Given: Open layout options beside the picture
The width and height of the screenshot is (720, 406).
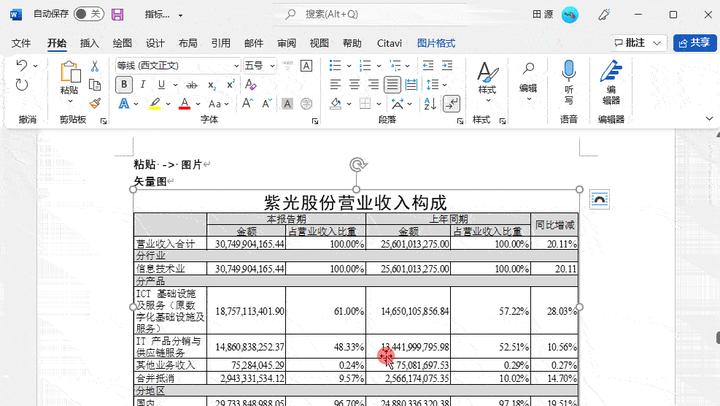Looking at the screenshot, I should pos(599,199).
